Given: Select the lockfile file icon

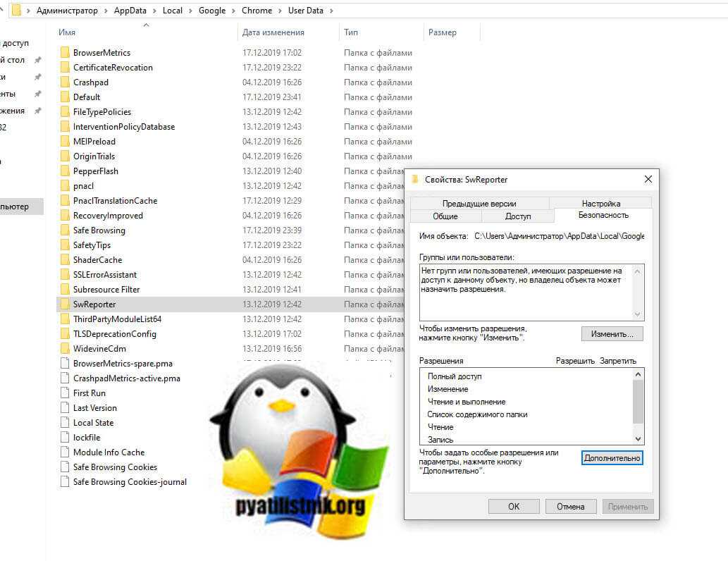Looking at the screenshot, I should (x=65, y=438).
